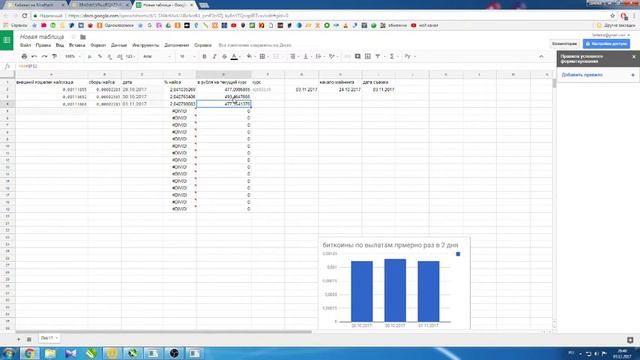This screenshot has width=640, height=360.
Task: Open the Вставка menu
Action: (x=77, y=45)
